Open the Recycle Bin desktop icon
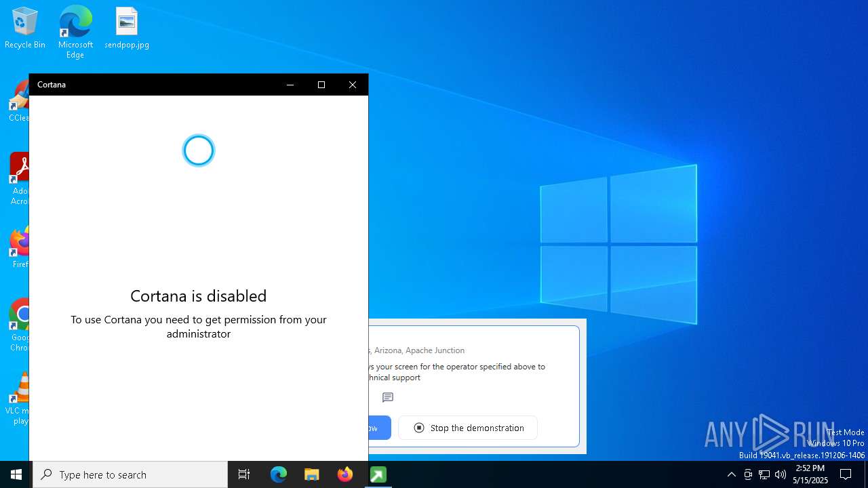 (x=25, y=28)
